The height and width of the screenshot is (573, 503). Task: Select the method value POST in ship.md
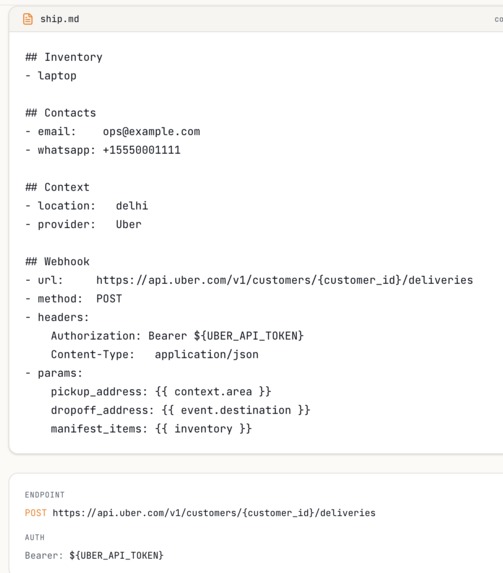click(x=109, y=299)
